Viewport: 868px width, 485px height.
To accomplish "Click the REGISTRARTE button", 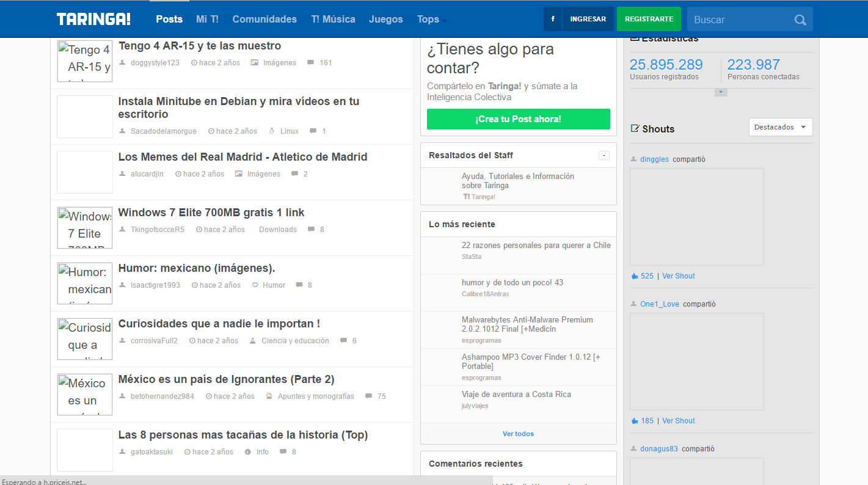I will 649,19.
